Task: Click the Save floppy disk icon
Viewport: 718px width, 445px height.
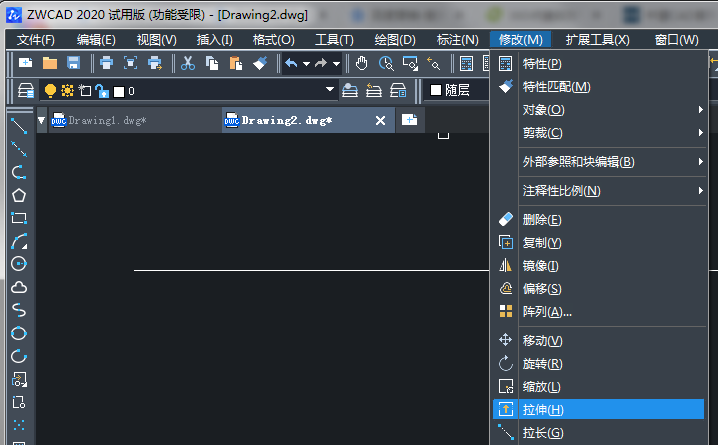Action: [x=73, y=63]
